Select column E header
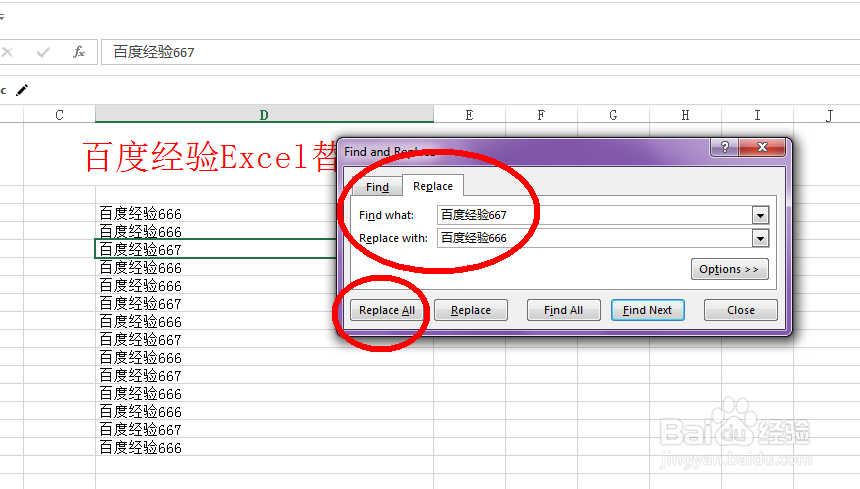Viewport: 860px width, 489px height. (x=469, y=115)
